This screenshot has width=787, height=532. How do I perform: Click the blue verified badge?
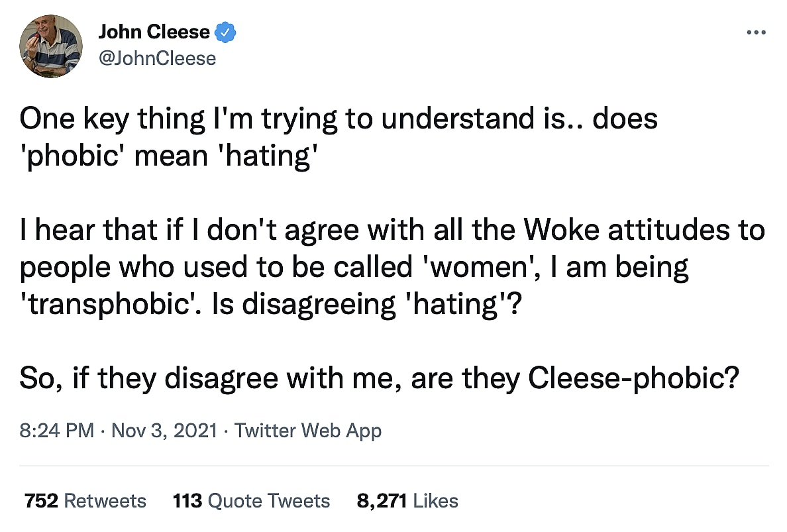point(227,32)
